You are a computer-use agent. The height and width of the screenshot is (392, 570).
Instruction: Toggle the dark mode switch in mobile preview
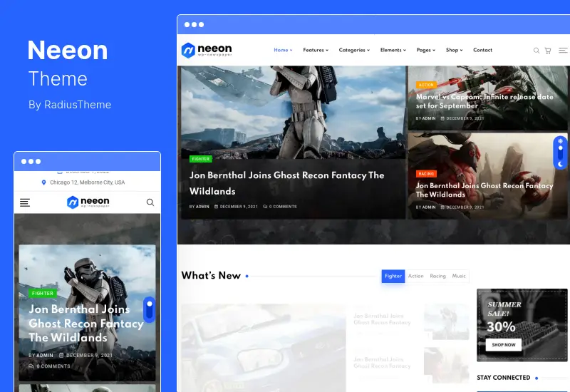click(150, 310)
